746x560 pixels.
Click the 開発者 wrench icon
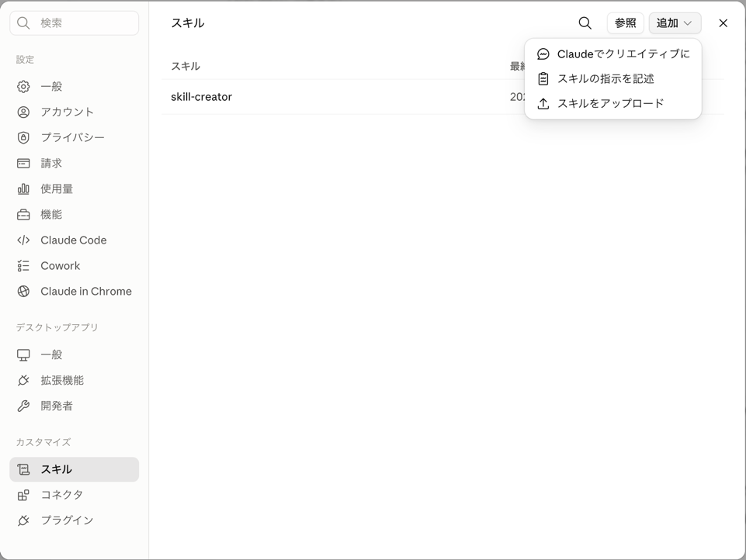23,406
